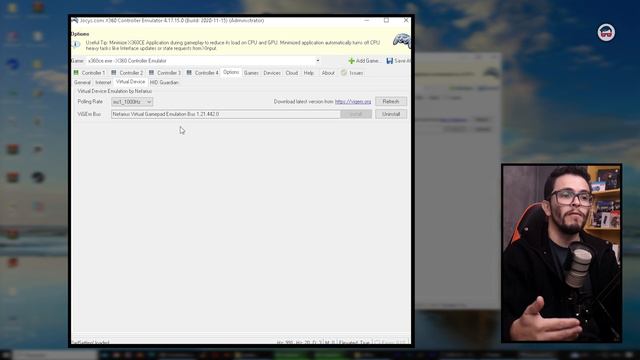Switch to the Internet sub-tab
Viewport: 640px width, 360px height.
103,82
